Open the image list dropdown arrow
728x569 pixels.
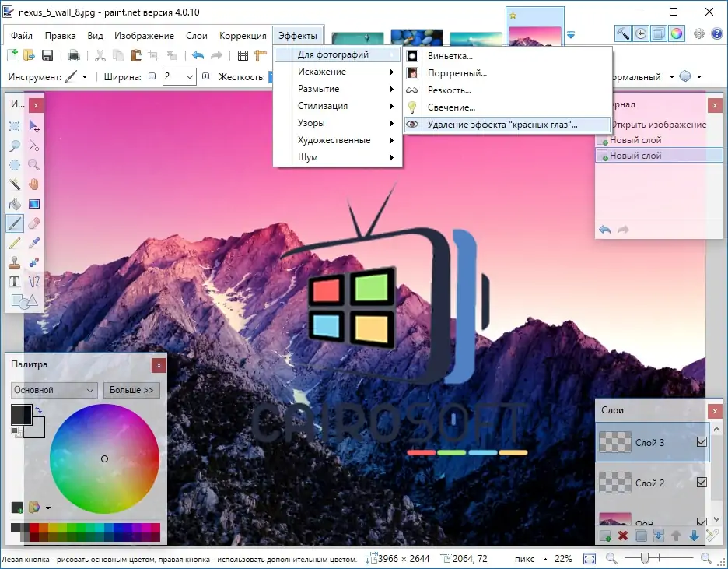(x=571, y=35)
